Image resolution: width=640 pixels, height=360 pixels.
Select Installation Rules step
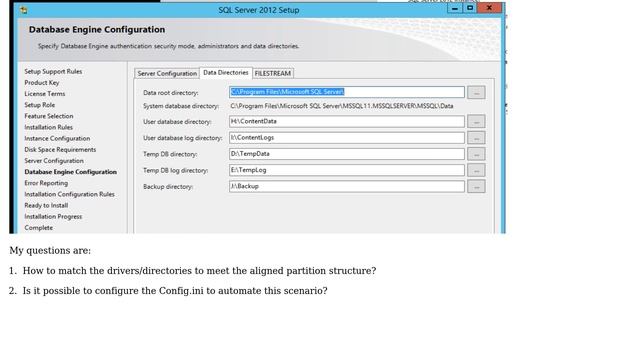coord(48,127)
